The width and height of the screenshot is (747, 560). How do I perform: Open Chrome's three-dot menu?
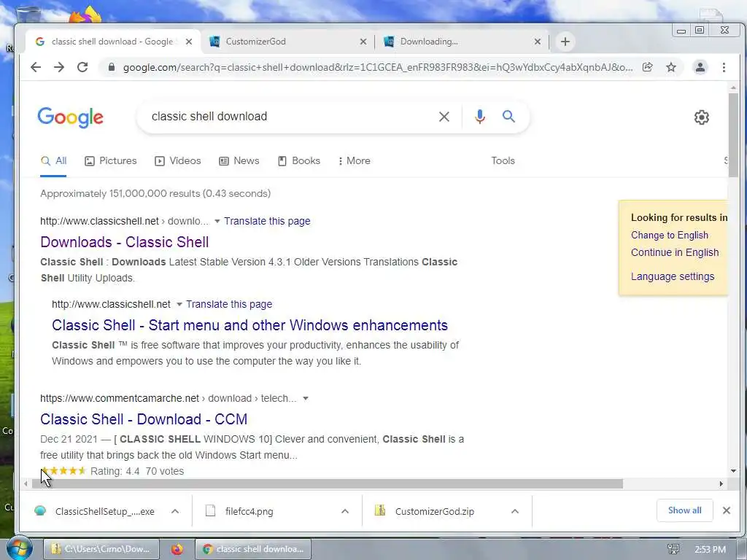click(724, 67)
